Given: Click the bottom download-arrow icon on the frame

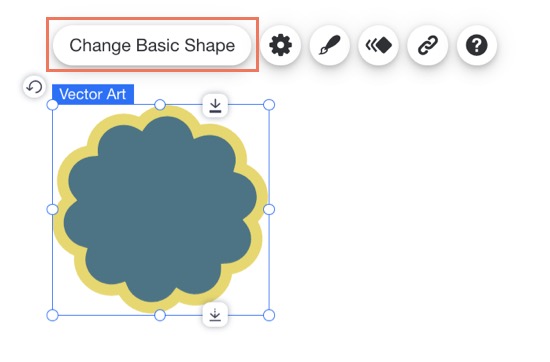Looking at the screenshot, I should tap(215, 314).
